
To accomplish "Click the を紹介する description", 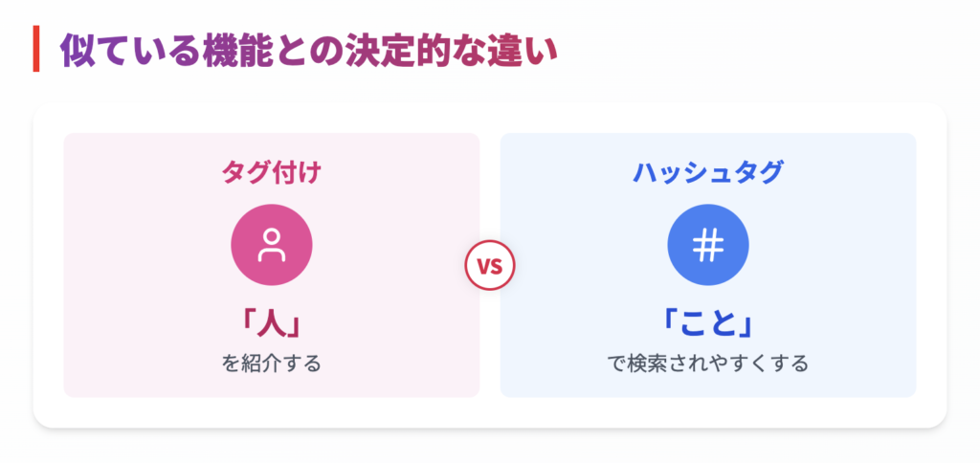I will (x=271, y=363).
